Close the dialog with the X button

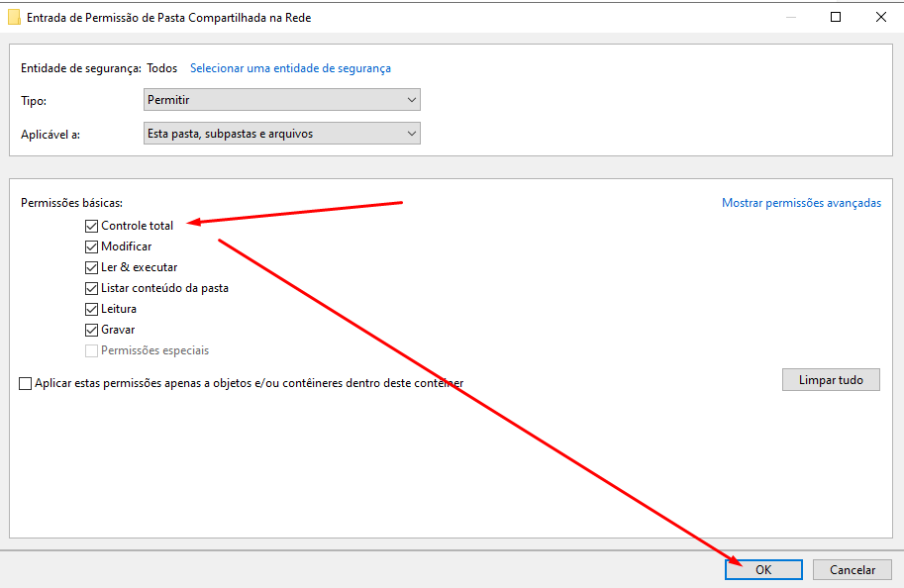pos(881,17)
